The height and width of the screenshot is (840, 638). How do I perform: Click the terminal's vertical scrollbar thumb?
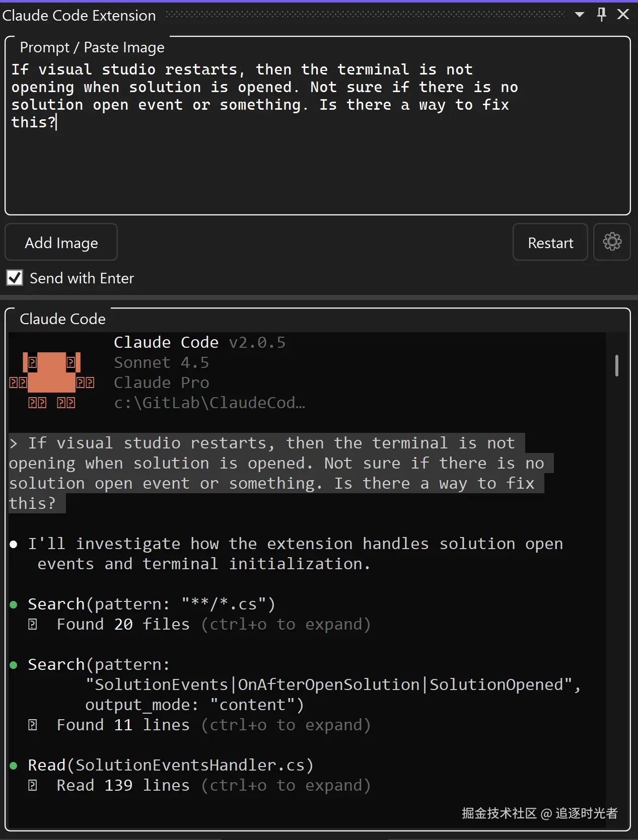pyautogui.click(x=617, y=365)
